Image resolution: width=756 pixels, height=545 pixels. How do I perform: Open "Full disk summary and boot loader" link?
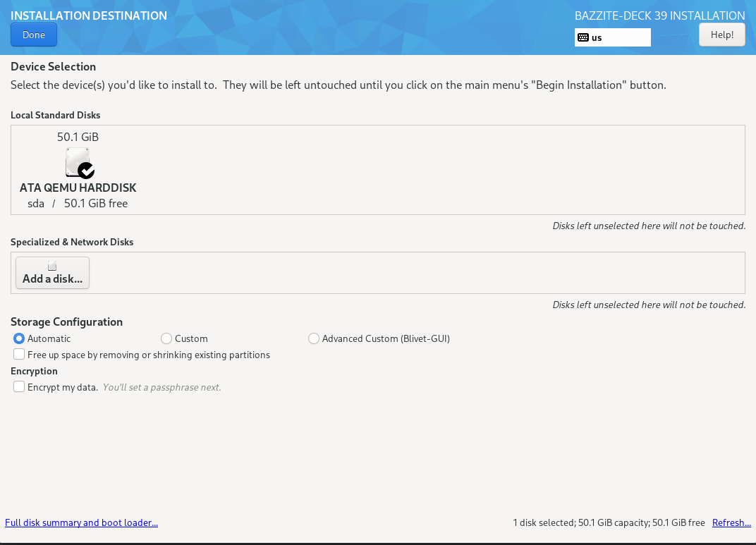tap(81, 522)
